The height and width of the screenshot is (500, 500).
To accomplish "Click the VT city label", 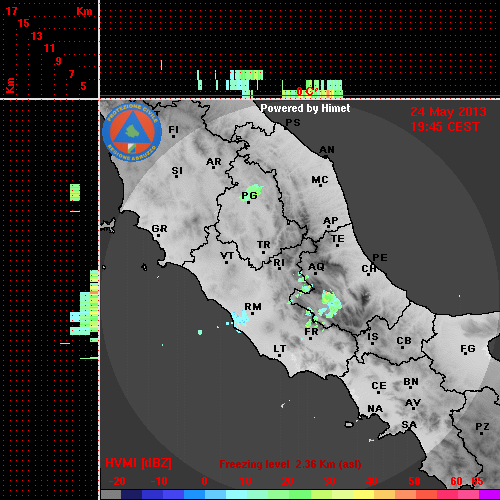I will (x=227, y=256).
